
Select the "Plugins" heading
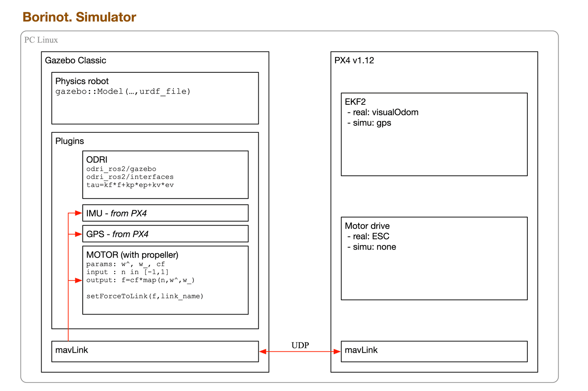[x=69, y=141]
